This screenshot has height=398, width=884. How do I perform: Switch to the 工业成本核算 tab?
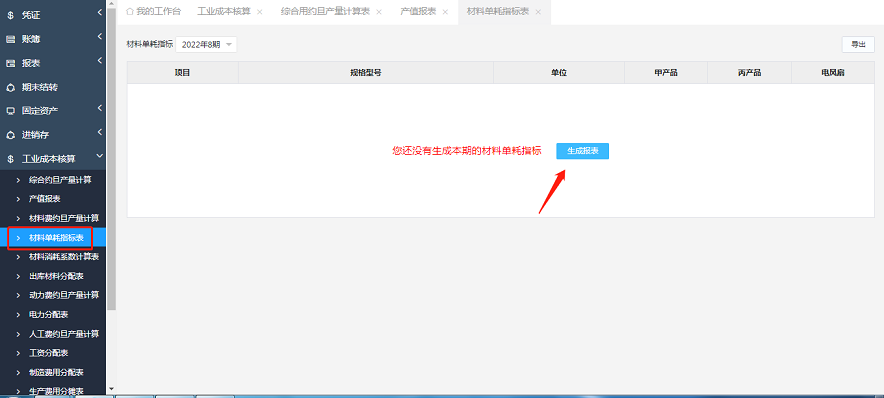pos(224,12)
